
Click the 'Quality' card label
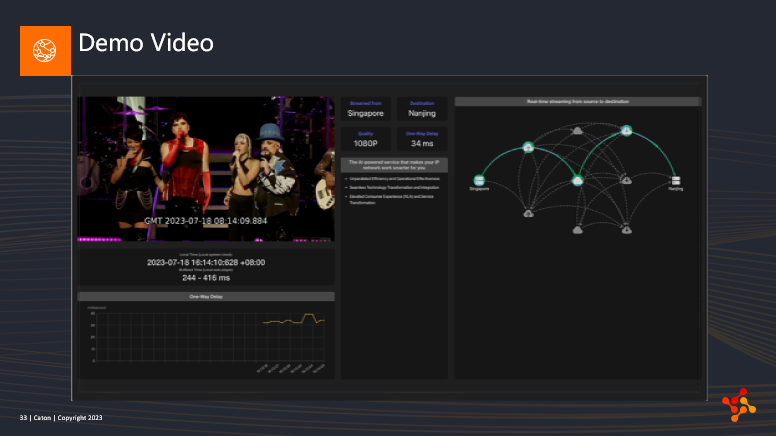tap(365, 134)
